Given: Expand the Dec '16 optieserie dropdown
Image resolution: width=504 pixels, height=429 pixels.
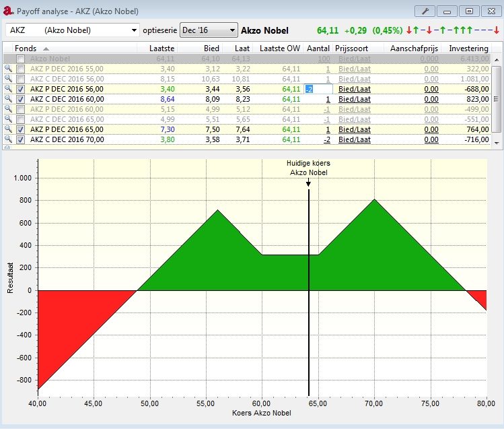Looking at the screenshot, I should pos(232,30).
